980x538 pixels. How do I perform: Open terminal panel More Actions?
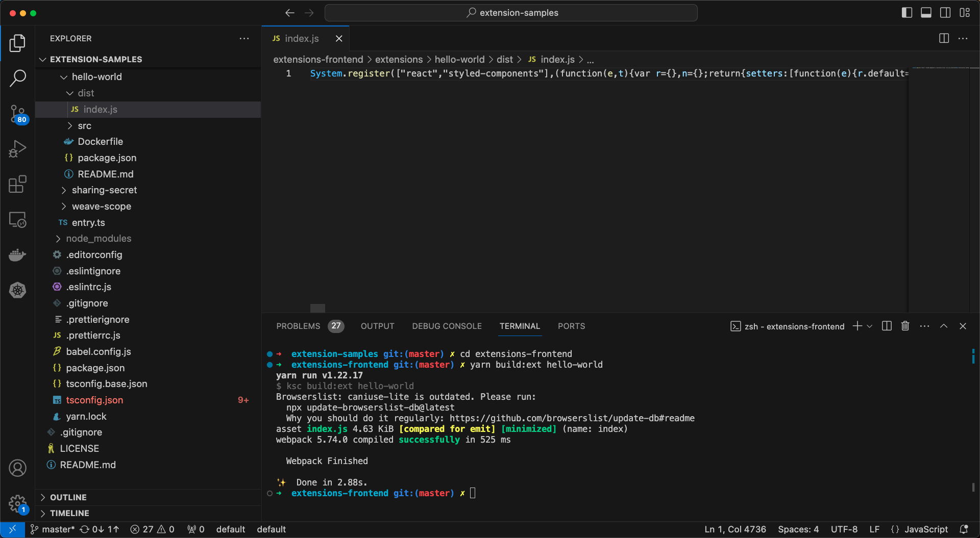[924, 326]
